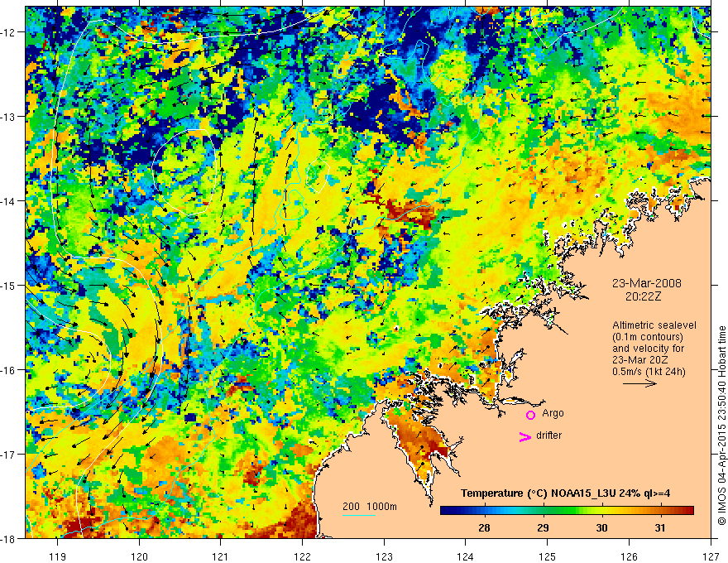
Task: Click the longitude axis label '122'
Action: pos(302,556)
